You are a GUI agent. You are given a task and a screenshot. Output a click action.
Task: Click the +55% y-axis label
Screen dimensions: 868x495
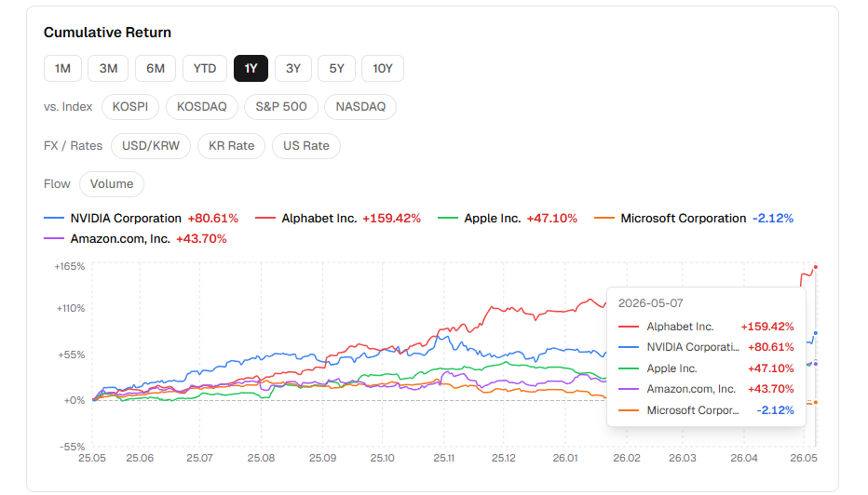point(72,355)
